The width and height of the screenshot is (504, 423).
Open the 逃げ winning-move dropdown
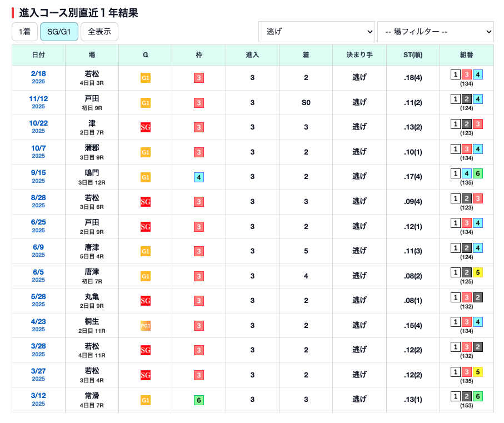[317, 32]
